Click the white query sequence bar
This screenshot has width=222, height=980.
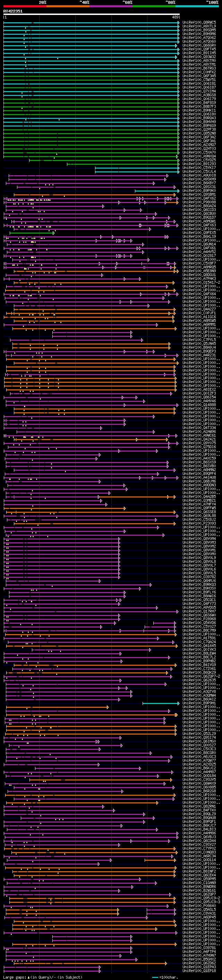[92, 14]
